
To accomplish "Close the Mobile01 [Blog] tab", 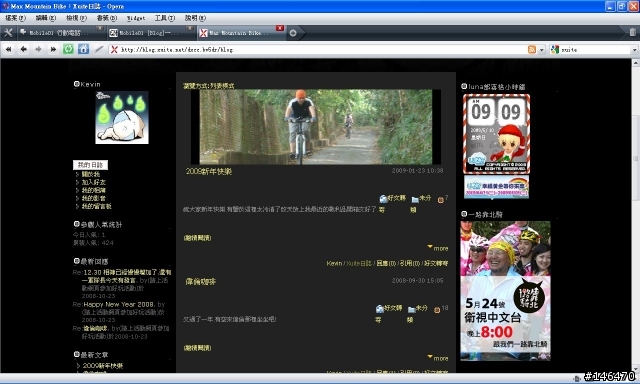I will click(190, 28).
